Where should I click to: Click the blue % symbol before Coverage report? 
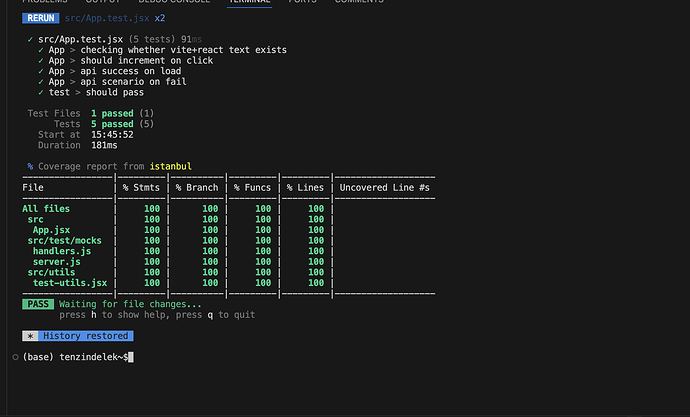(x=30, y=166)
